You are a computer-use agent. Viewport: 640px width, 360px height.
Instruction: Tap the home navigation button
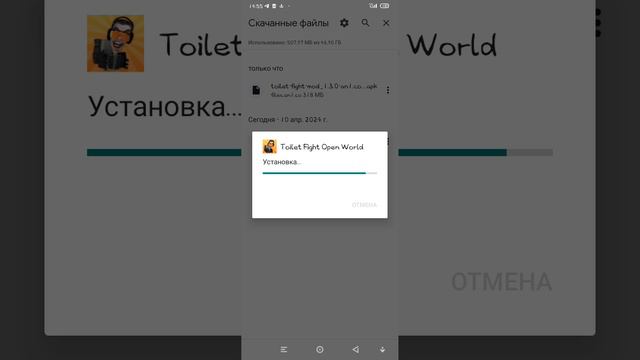320,350
